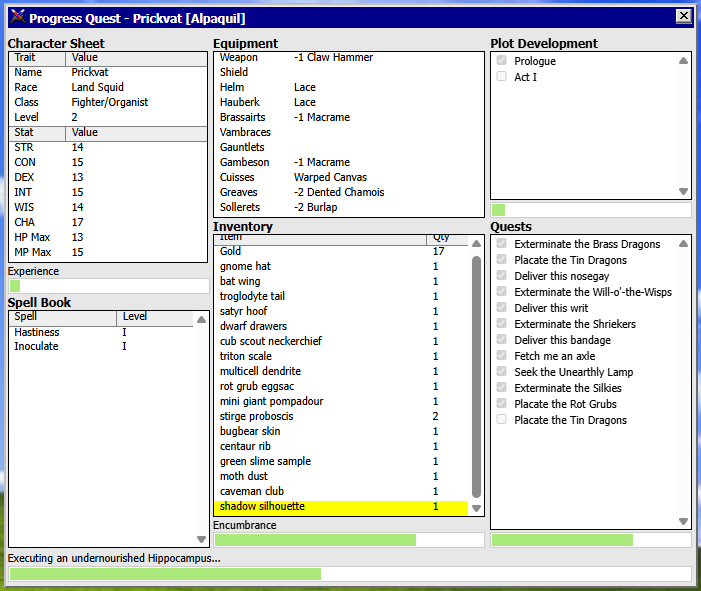This screenshot has height=591, width=701.
Task: Click the Spell column header
Action: coord(63,318)
